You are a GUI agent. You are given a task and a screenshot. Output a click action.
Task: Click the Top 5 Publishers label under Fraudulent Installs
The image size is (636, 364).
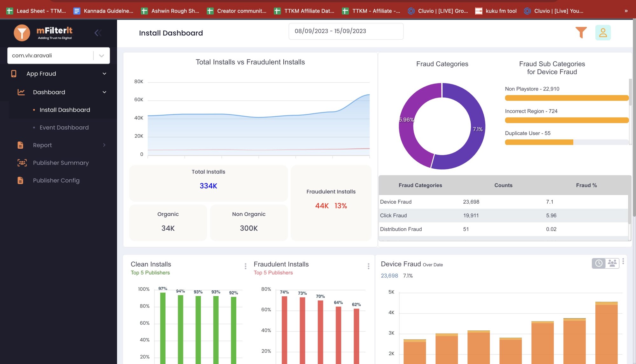tap(273, 273)
